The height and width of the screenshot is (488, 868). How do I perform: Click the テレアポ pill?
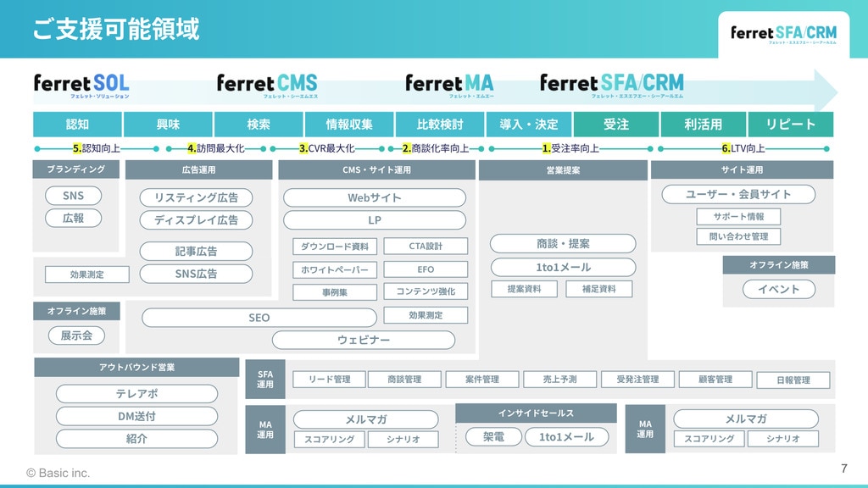[x=136, y=394]
